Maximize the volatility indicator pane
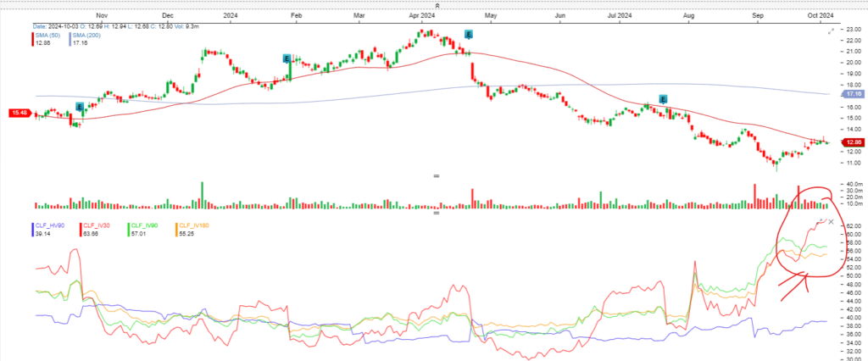 [x=821, y=223]
